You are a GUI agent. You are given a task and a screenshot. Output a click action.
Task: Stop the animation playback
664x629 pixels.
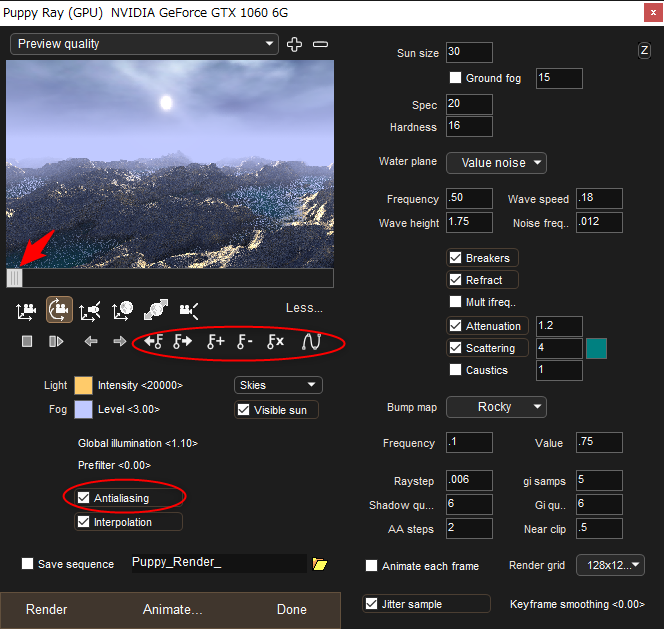tap(28, 341)
